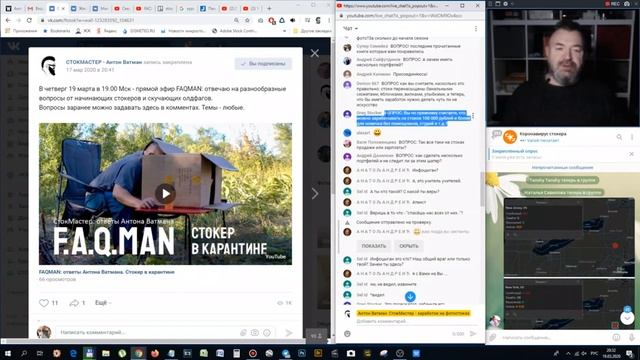Screen dimensions: 640x360
Task: Search in the Telegram 'Коронавирус стокера' chat
Action: pyautogui.click(x=619, y=137)
